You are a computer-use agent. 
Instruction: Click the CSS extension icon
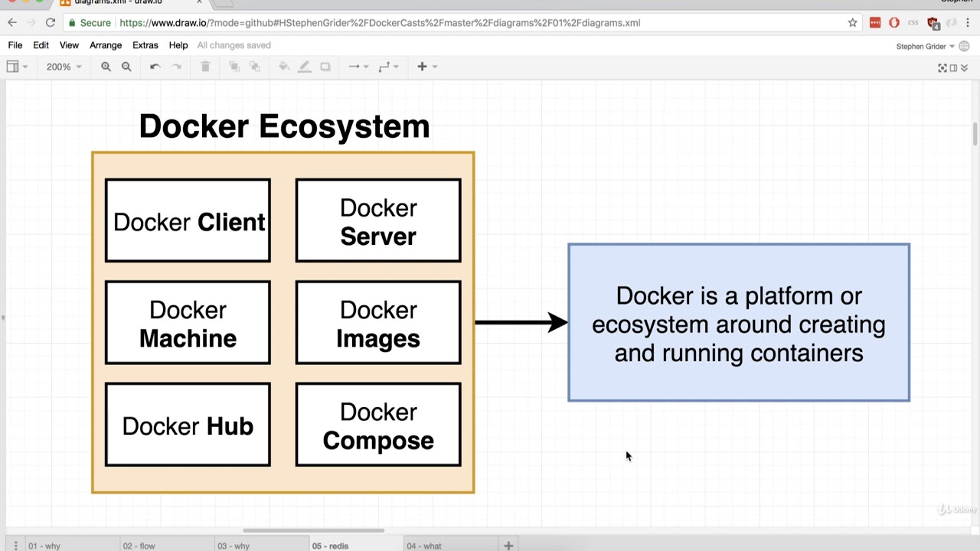[x=912, y=23]
